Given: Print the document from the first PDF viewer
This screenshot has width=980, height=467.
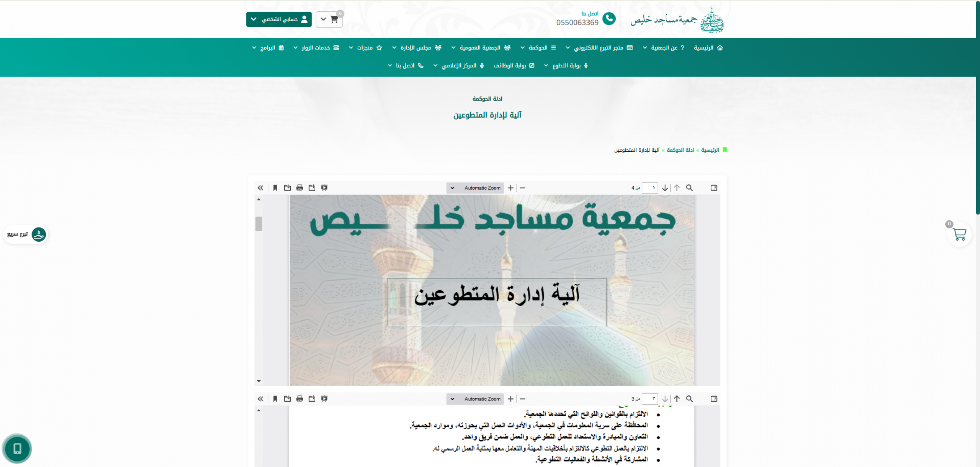Looking at the screenshot, I should coord(300,188).
